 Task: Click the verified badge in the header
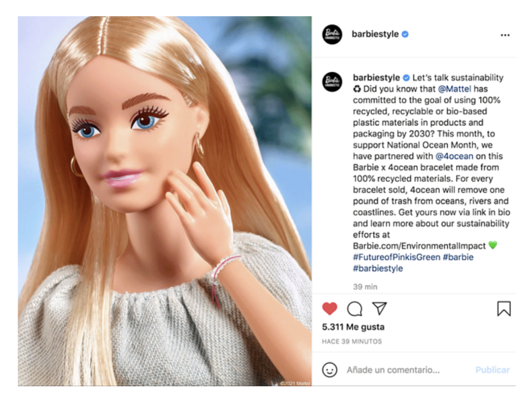(405, 34)
